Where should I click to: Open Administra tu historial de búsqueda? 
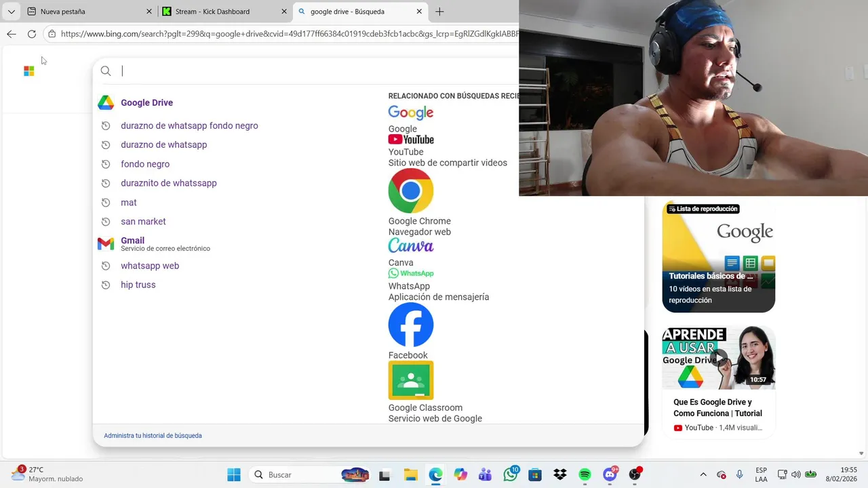click(153, 436)
